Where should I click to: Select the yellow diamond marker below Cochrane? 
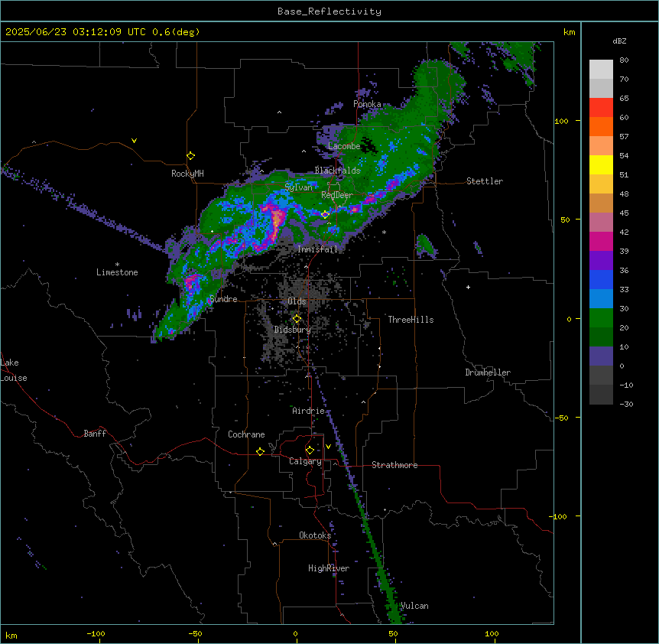coord(260,451)
